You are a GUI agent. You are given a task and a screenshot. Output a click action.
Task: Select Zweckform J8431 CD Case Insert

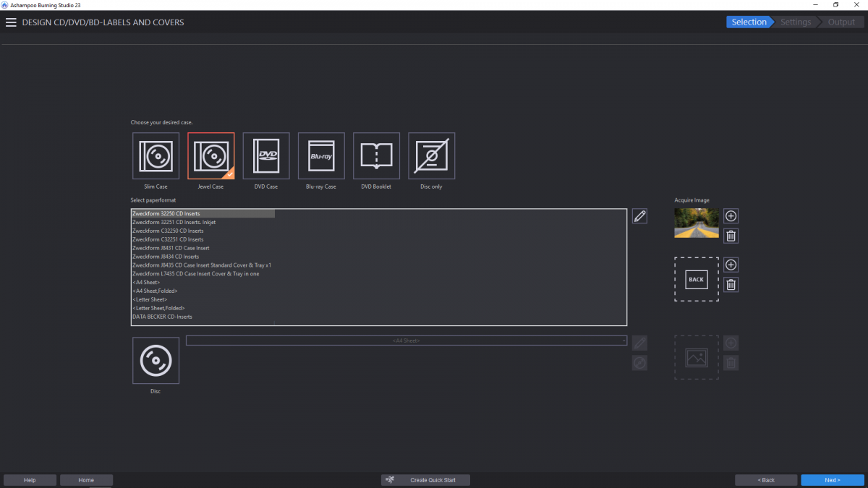click(171, 247)
